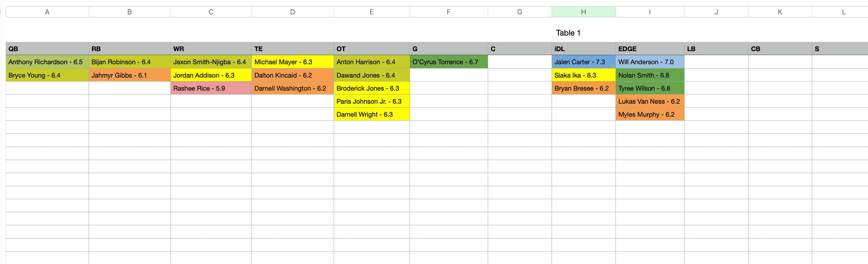
Task: Click the O'Cyrus Torrence - 6.7 green cell
Action: (x=448, y=62)
